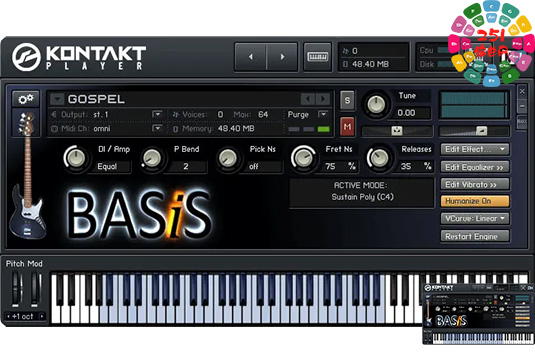Image resolution: width=535 pixels, height=363 pixels.
Task: Open instrument options gear icon
Action: click(x=26, y=99)
